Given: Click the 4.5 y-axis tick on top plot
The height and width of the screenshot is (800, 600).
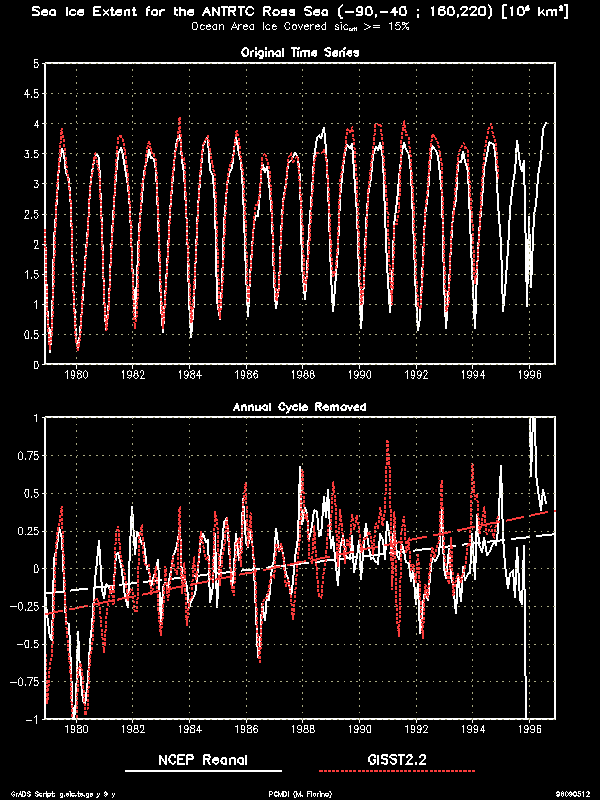Looking at the screenshot, I should [x=30, y=94].
